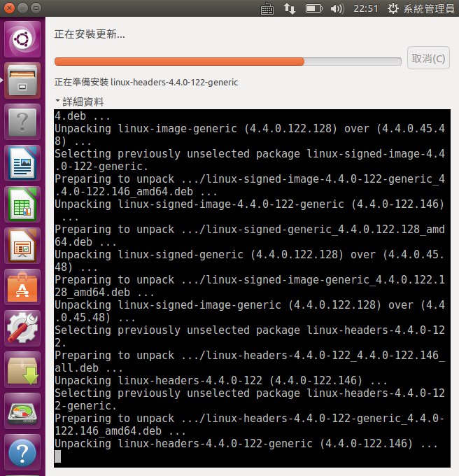Screen dimensions: 459x476
Task: Open Software Updater box icon in launcher
Action: tap(22, 370)
